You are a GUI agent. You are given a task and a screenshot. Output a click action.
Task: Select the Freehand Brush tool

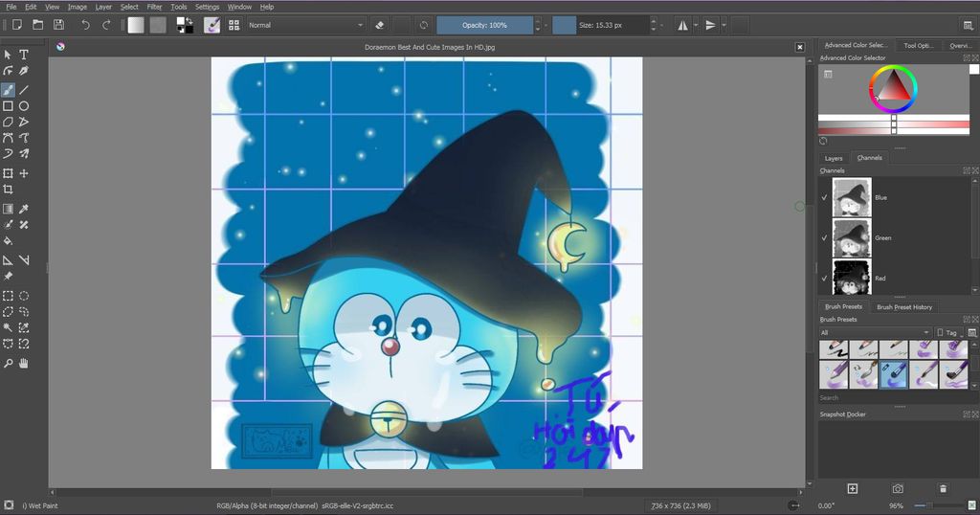[8, 90]
